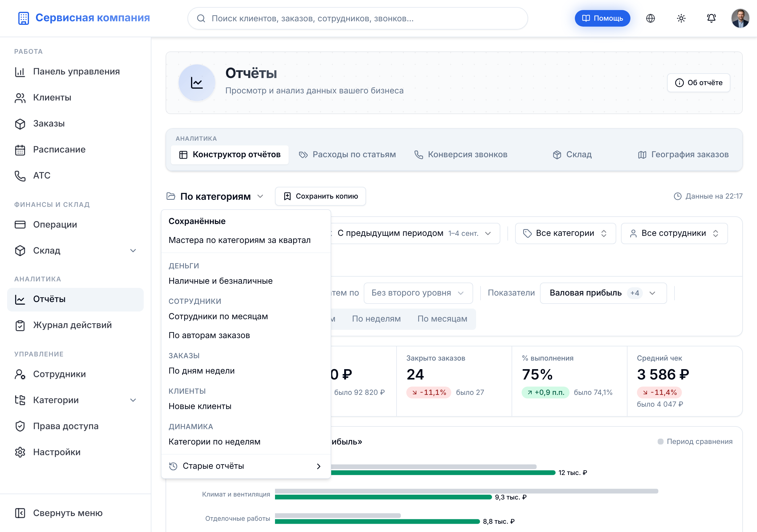
Task: Click the Сервисная компания logo icon
Action: tap(23, 18)
